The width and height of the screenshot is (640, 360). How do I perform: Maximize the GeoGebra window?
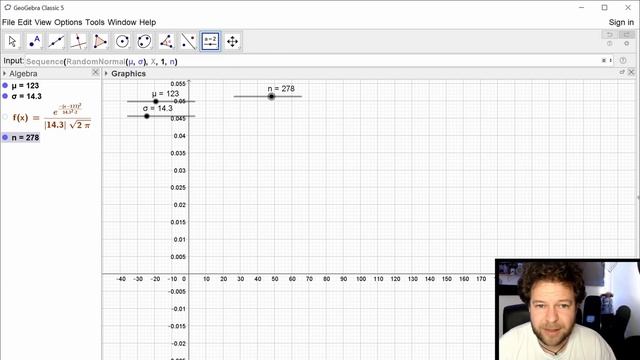[604, 7]
